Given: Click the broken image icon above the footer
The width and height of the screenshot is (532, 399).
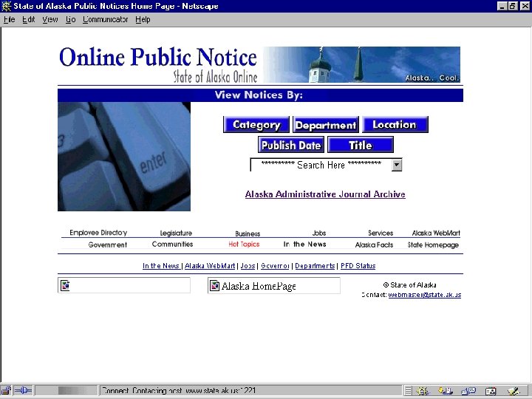Looking at the screenshot, I should [65, 285].
